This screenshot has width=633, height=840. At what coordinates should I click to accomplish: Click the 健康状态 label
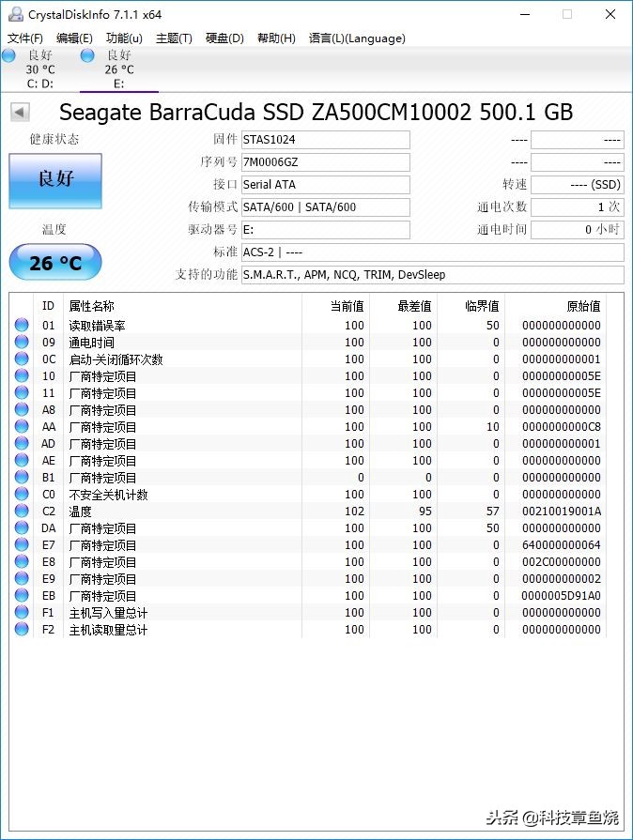point(54,139)
